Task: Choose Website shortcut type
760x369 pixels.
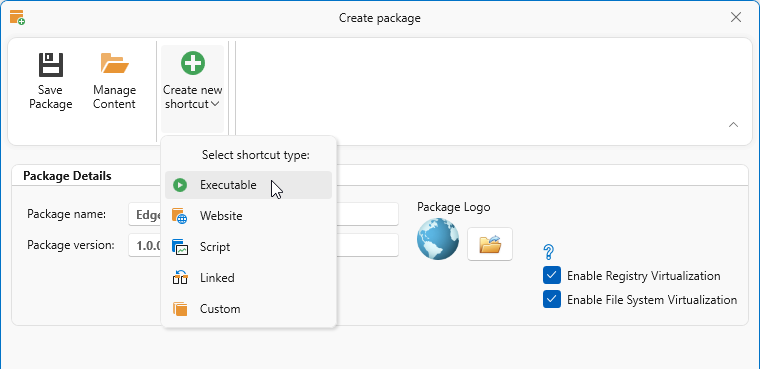Action: pyautogui.click(x=248, y=216)
